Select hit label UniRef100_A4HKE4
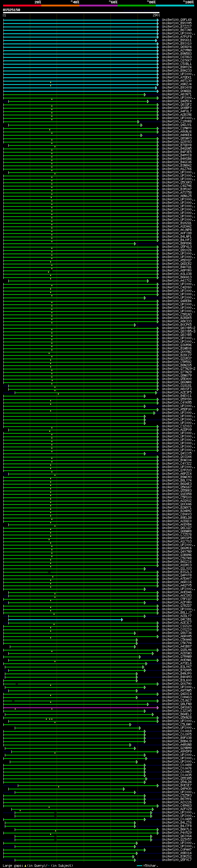Screen dimensions: 197x868 click(177, 135)
